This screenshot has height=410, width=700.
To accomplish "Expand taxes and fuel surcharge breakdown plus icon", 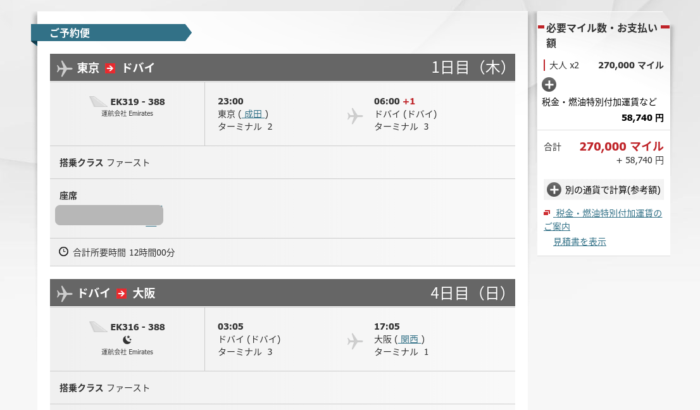I will pyautogui.click(x=549, y=84).
